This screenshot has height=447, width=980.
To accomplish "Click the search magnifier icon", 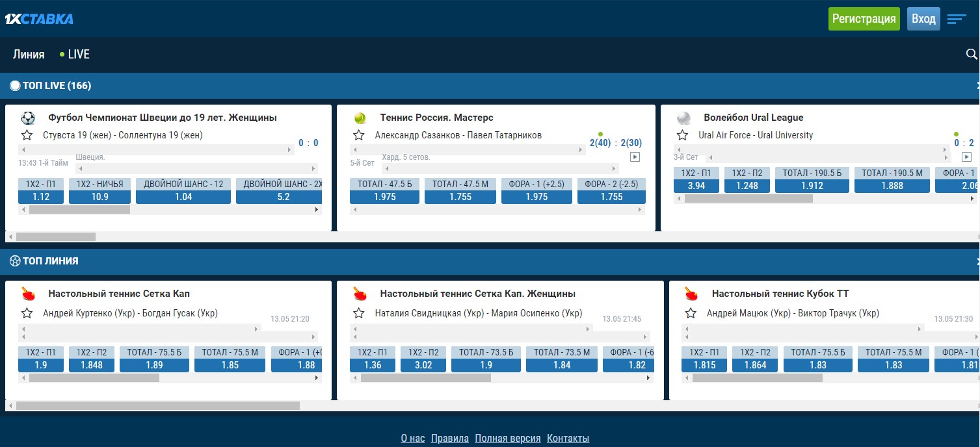I will point(972,54).
